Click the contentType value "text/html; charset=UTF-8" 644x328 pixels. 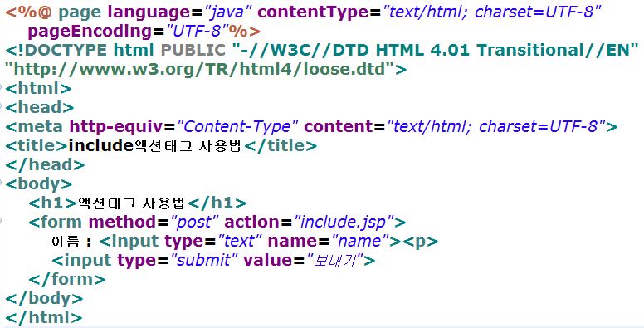tap(490, 12)
